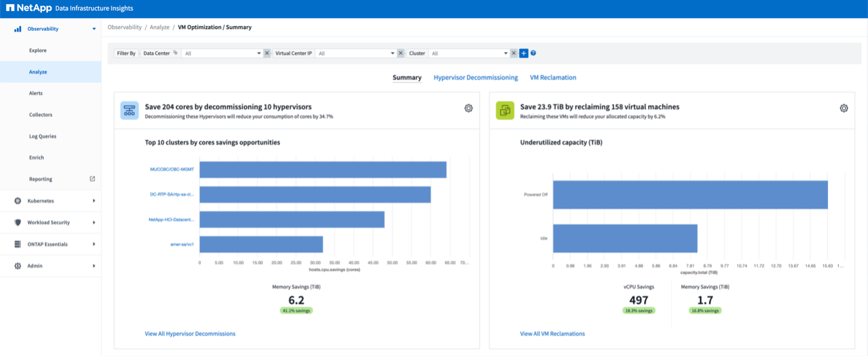Click the Kubernetes sidebar icon
The image size is (868, 358).
pyautogui.click(x=18, y=201)
